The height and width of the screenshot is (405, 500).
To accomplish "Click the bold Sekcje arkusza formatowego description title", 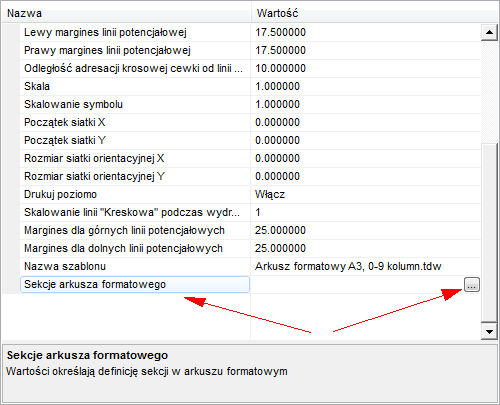I will tap(87, 355).
